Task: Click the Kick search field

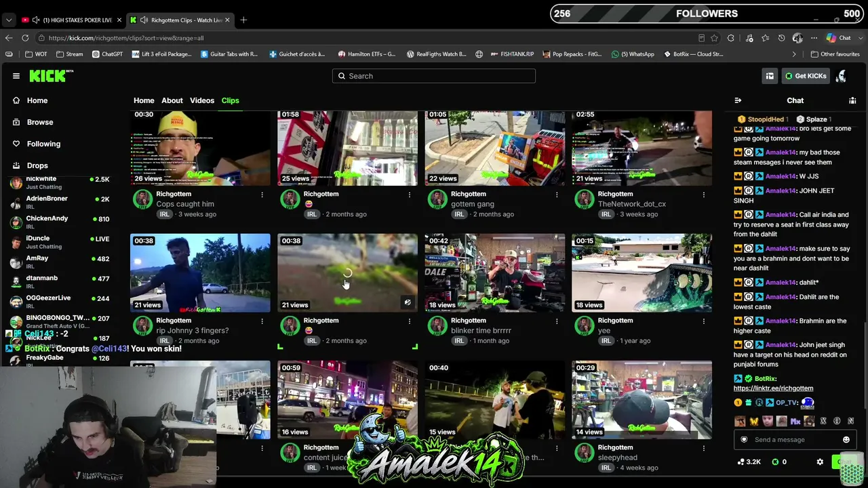Action: pyautogui.click(x=434, y=76)
